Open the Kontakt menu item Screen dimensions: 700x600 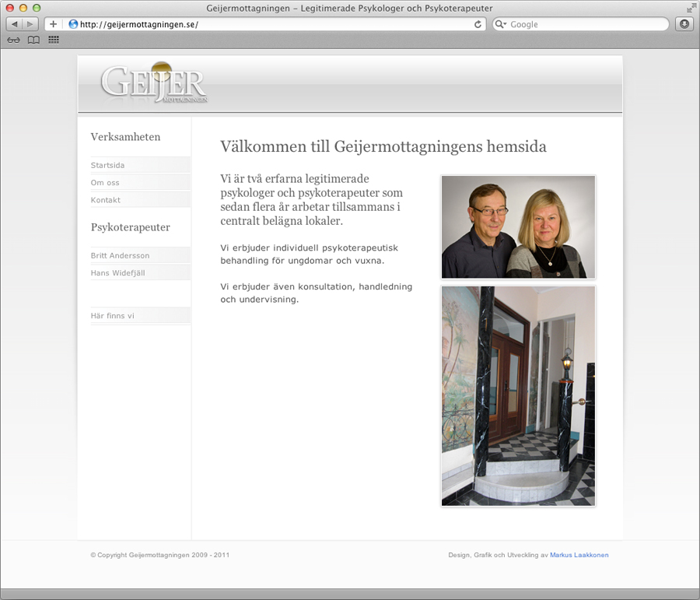click(141, 200)
